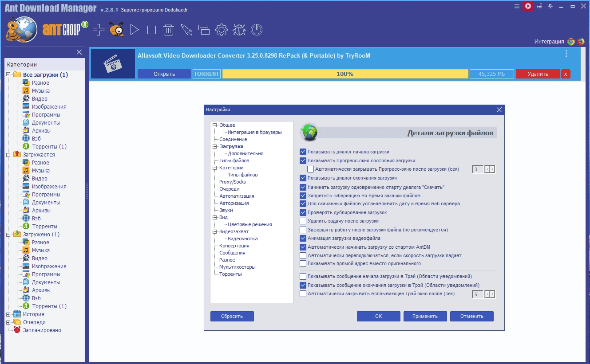
Task: Click the 100% download progress bar
Action: [x=345, y=74]
